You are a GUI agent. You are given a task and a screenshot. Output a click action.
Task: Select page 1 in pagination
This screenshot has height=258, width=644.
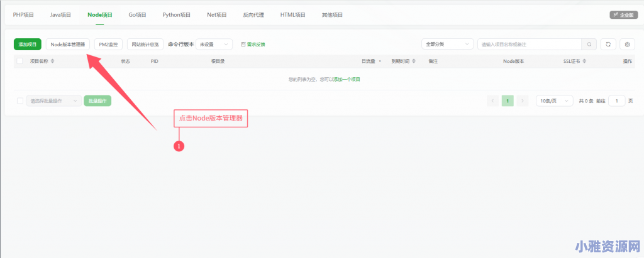508,101
